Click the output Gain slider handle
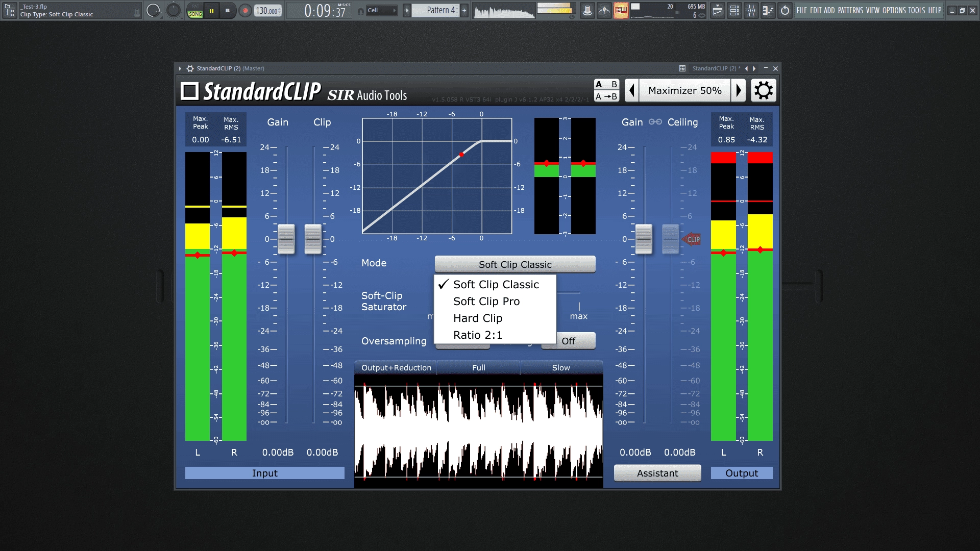This screenshot has width=980, height=551. tap(644, 239)
